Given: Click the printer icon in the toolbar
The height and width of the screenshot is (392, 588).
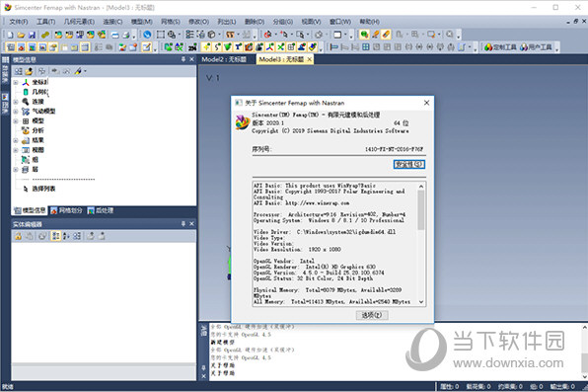Looking at the screenshot, I should point(126,35).
